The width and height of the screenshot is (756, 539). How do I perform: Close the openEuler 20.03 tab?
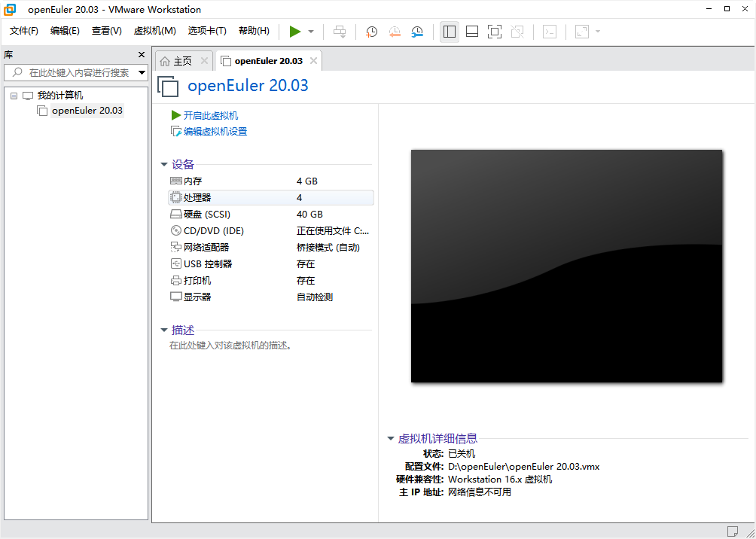pos(313,61)
